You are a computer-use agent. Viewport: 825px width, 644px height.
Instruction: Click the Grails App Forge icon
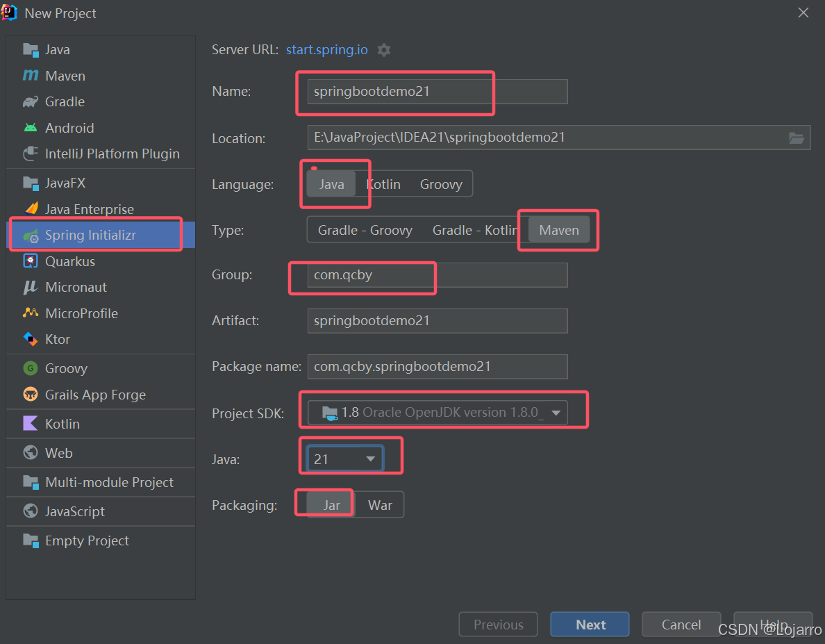click(31, 395)
